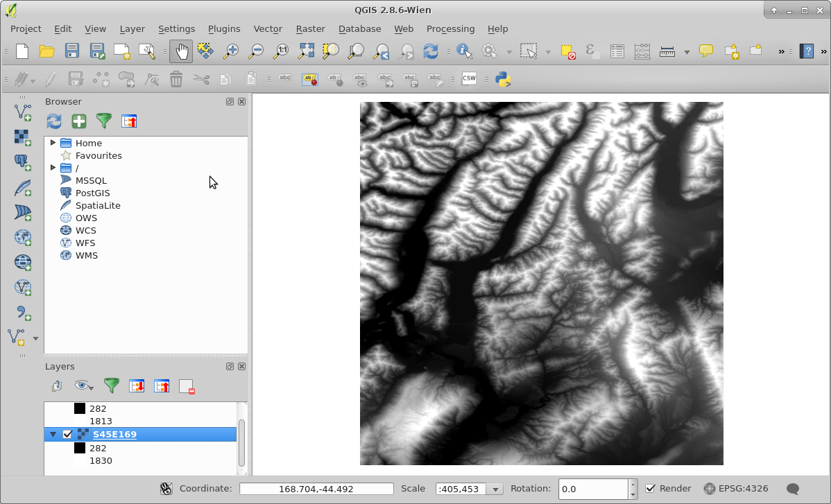Open the Plugins menu
Screen dimensions: 831x504
[x=223, y=28]
